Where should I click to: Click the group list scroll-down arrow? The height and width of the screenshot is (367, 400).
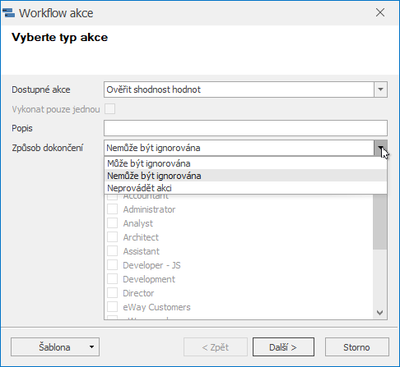(380, 312)
